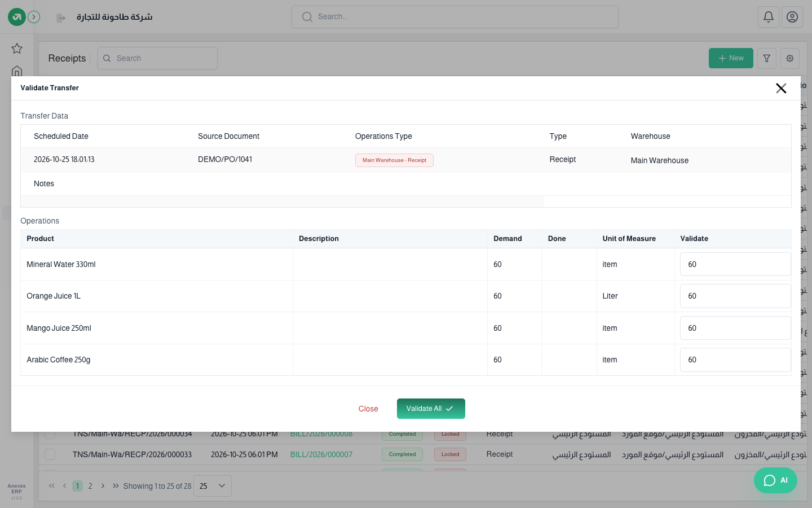Tick the checkbox for receipt RECP/2026/000033
Viewport: 812px width, 508px height.
click(50, 454)
